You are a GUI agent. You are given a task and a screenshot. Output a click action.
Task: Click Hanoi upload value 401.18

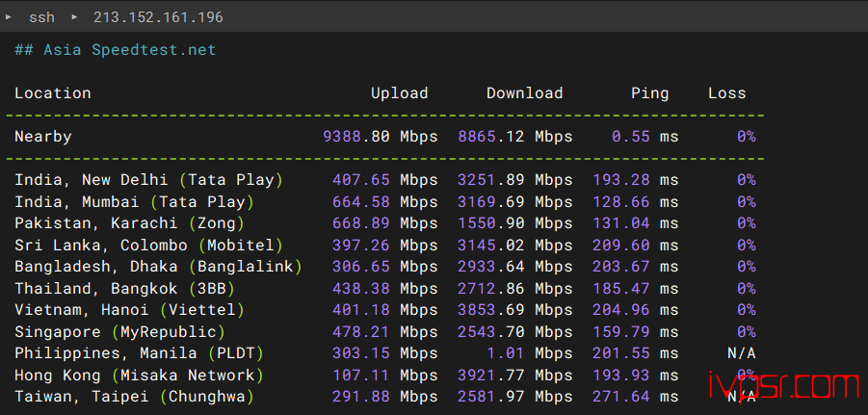[361, 310]
